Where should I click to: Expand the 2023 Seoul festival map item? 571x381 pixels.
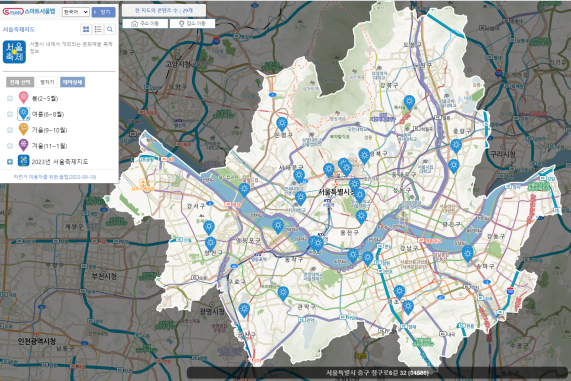pos(10,161)
